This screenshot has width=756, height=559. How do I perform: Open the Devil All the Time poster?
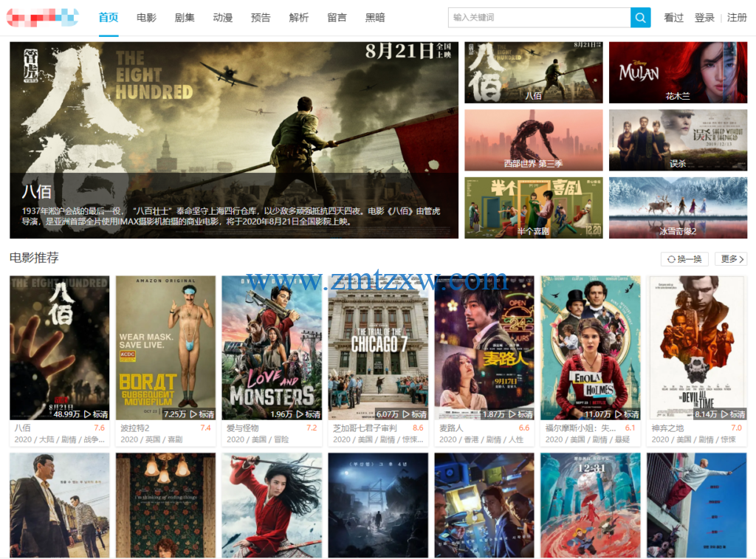point(697,348)
